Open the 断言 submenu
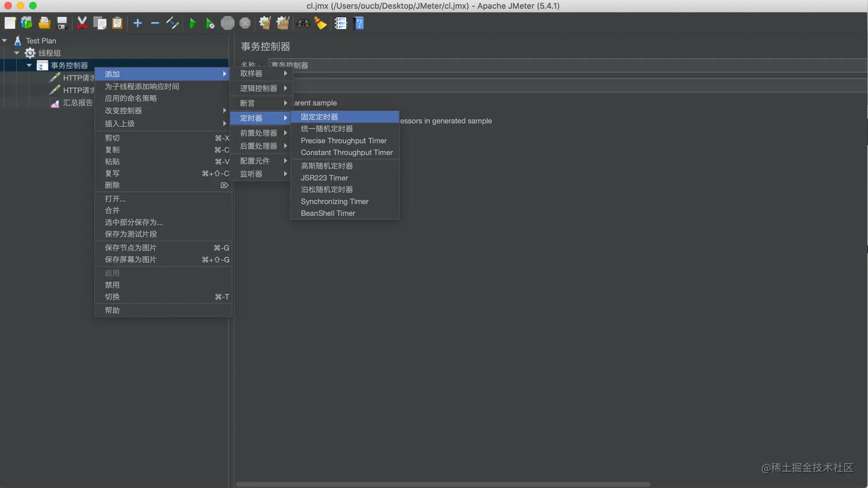The height and width of the screenshot is (488, 868). 262,103
